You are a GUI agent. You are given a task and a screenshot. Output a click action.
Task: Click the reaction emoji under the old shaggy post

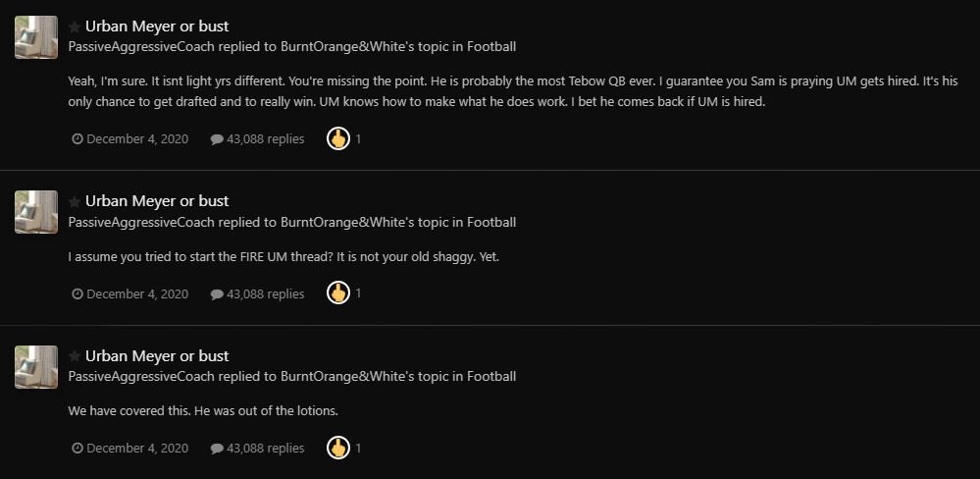(x=338, y=293)
